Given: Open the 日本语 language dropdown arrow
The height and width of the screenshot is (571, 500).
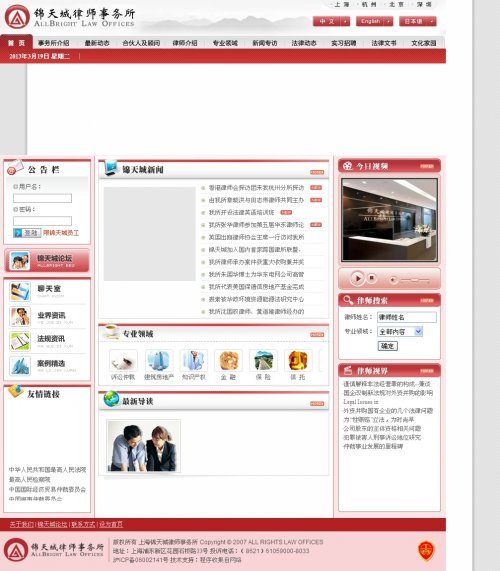Looking at the screenshot, I should (x=431, y=21).
